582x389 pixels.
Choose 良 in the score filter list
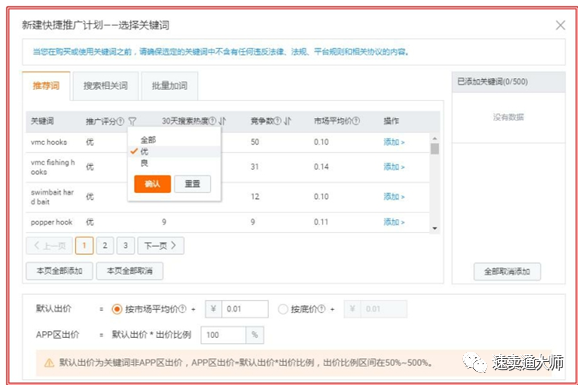(x=144, y=163)
